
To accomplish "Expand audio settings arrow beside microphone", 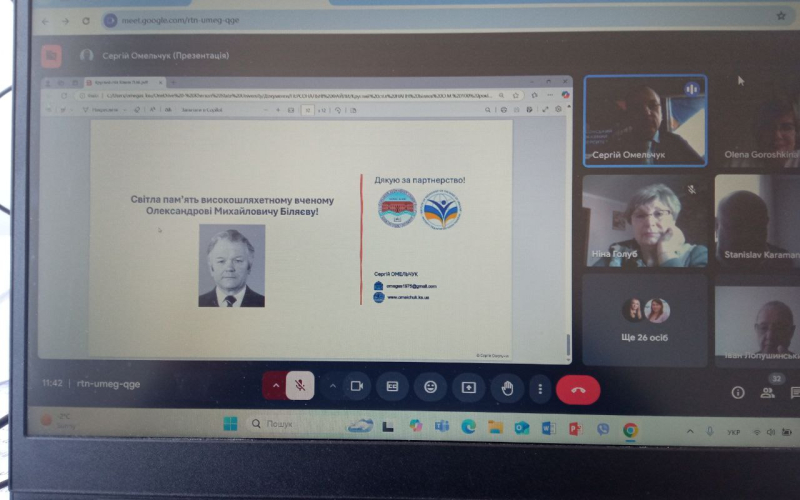I will (x=274, y=386).
